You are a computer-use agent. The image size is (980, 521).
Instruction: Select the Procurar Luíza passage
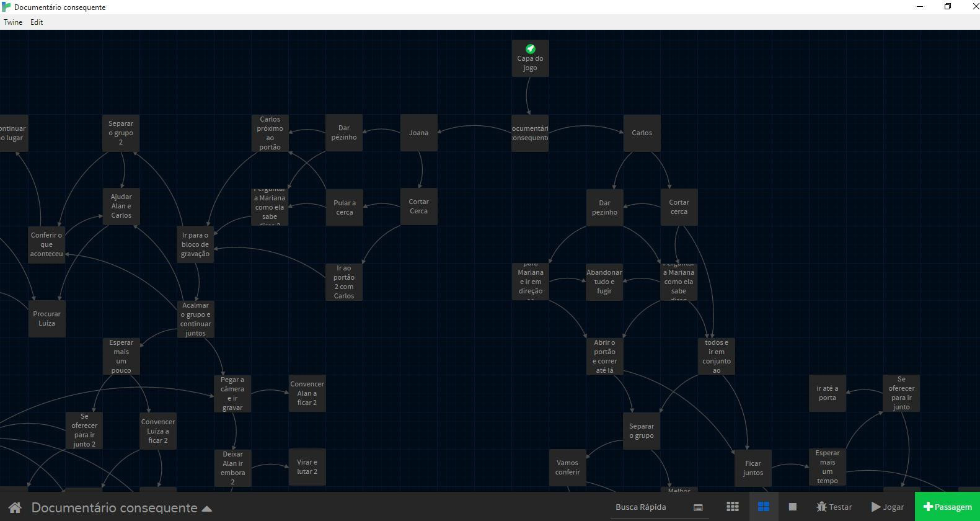46,319
